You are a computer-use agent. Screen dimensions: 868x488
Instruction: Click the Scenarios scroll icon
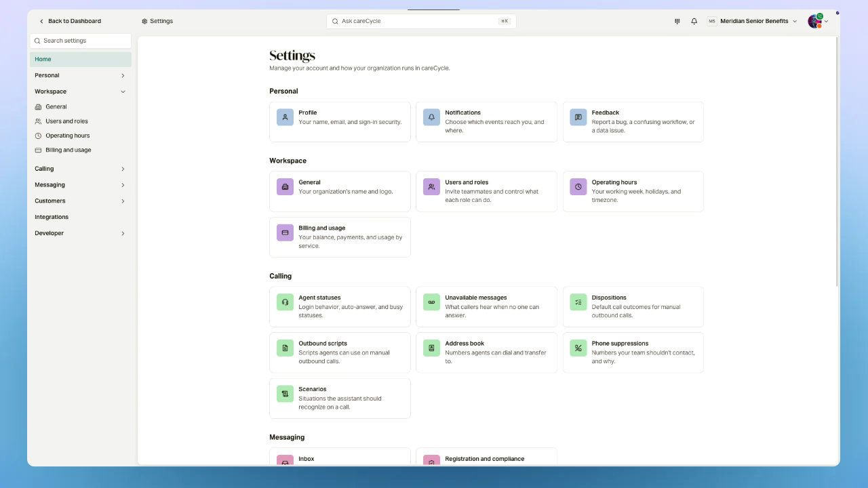click(285, 394)
